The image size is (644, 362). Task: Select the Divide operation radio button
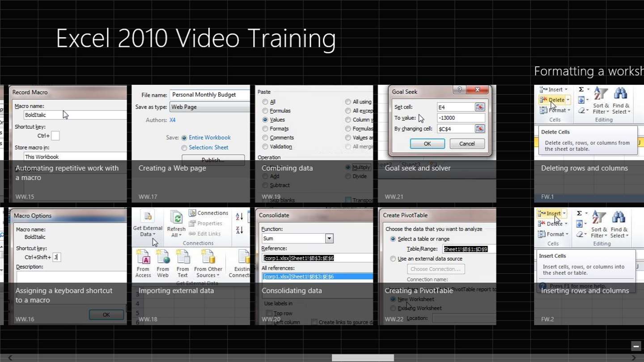click(x=348, y=176)
